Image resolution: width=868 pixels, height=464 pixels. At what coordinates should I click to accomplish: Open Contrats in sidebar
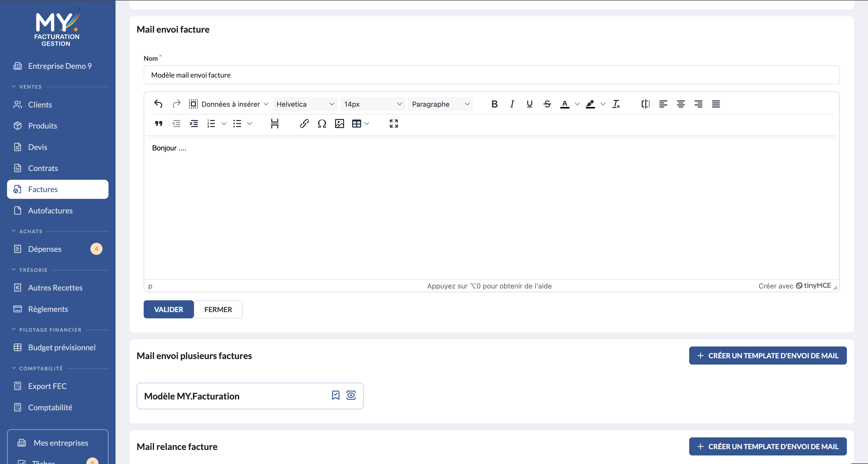point(58,168)
